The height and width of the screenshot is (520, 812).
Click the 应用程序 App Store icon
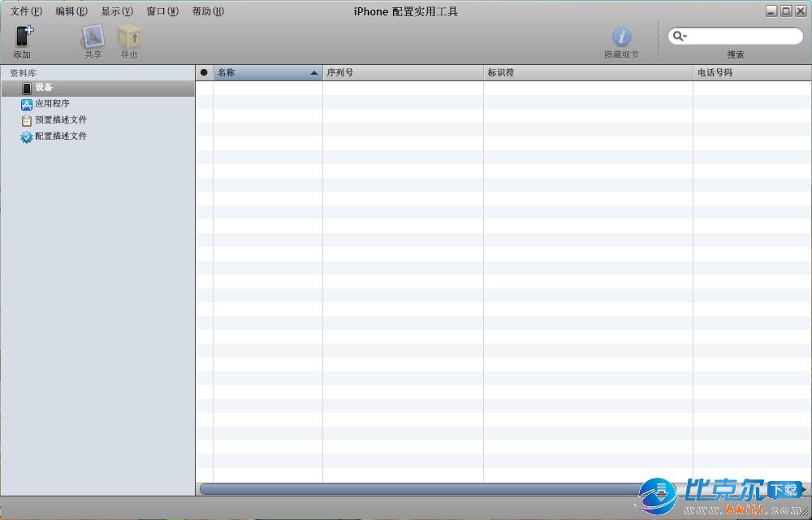(x=27, y=105)
